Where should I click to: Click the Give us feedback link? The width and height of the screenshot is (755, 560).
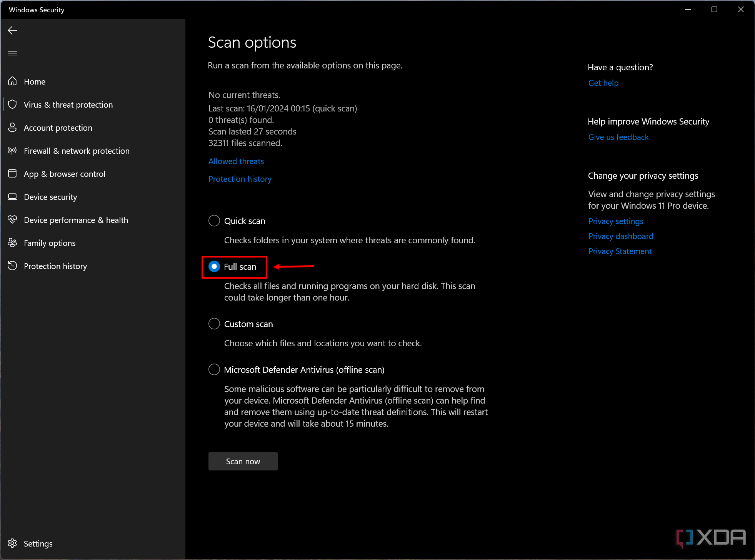tap(618, 137)
